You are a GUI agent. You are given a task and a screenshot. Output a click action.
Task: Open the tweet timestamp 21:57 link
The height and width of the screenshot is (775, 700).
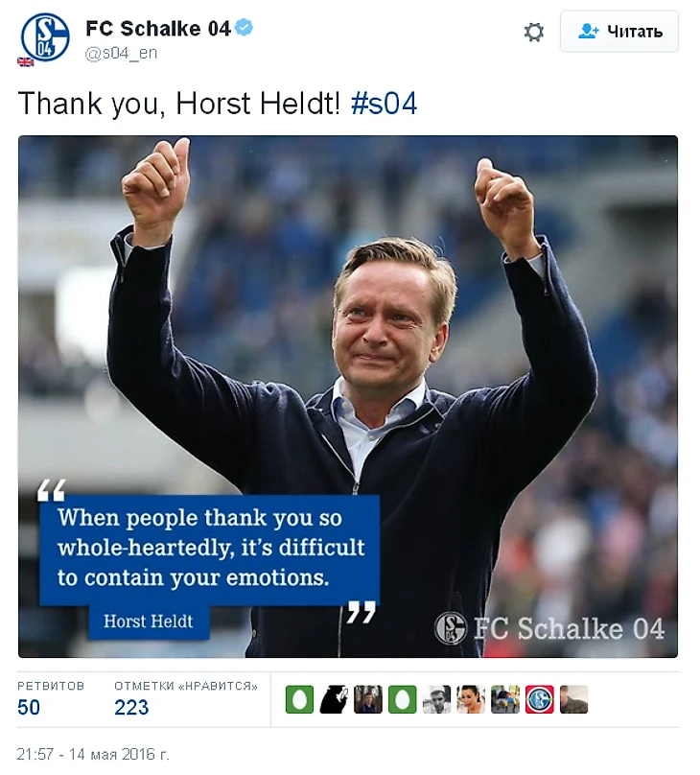(93, 754)
